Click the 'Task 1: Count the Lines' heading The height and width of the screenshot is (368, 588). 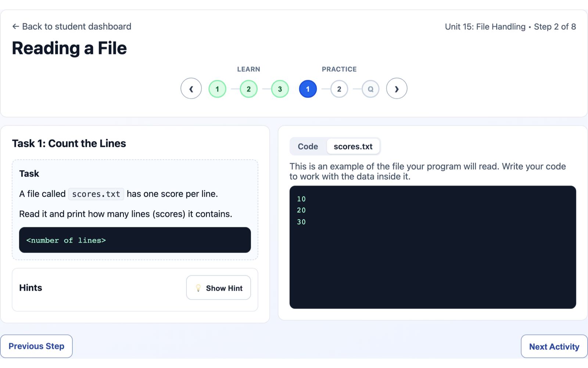69,144
